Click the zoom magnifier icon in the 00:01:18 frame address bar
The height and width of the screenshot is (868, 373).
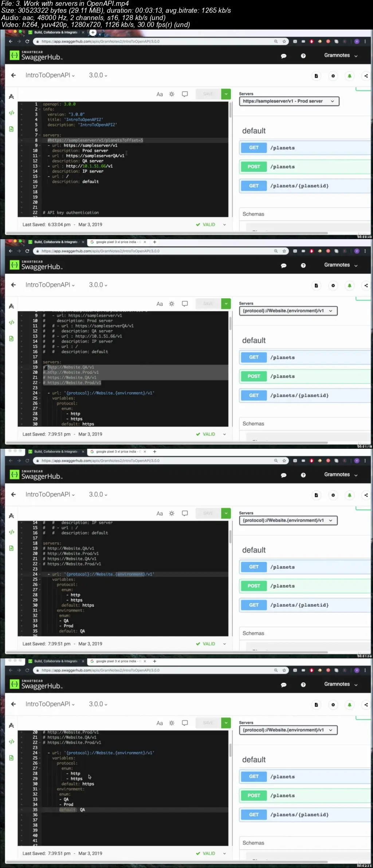point(276,251)
